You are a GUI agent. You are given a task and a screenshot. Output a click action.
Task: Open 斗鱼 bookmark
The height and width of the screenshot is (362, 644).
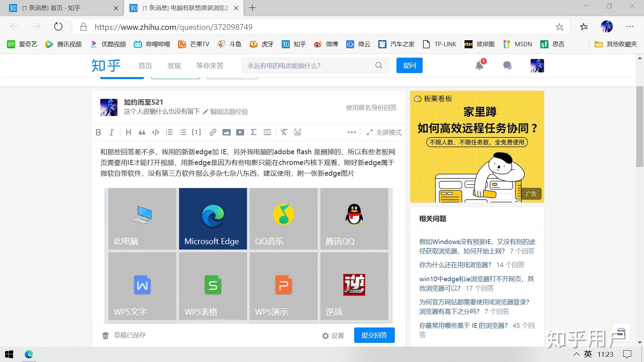[x=229, y=44]
